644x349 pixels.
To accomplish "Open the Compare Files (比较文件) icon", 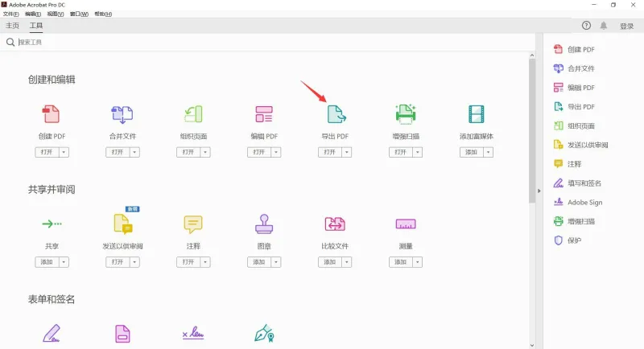I will pos(335,224).
